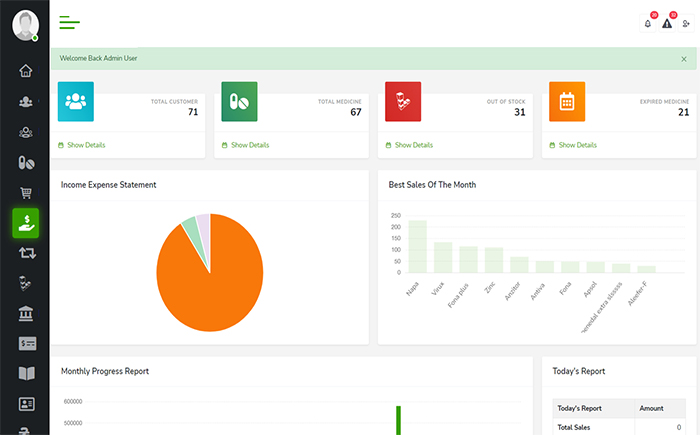Viewport: 700px width, 435px height.
Task: Show Details for Total Customer
Action: click(86, 145)
